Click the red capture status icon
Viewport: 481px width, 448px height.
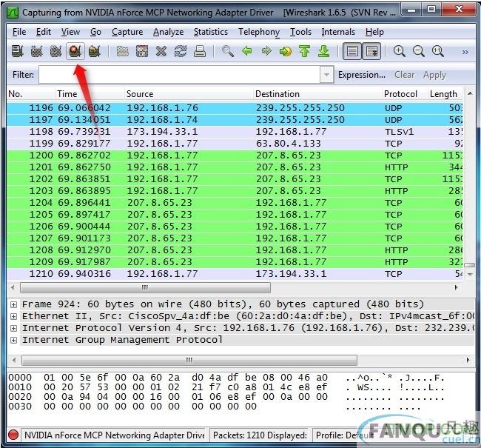13,435
